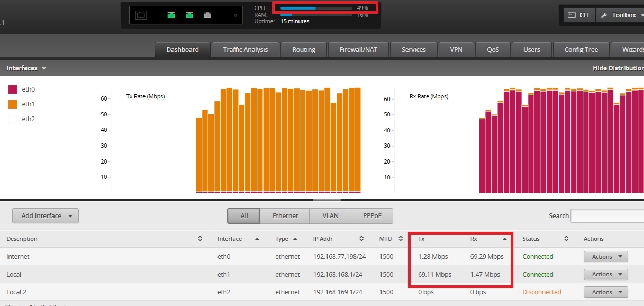Image resolution: width=644 pixels, height=306 pixels.
Task: Open the CLI terminal
Action: [578, 15]
